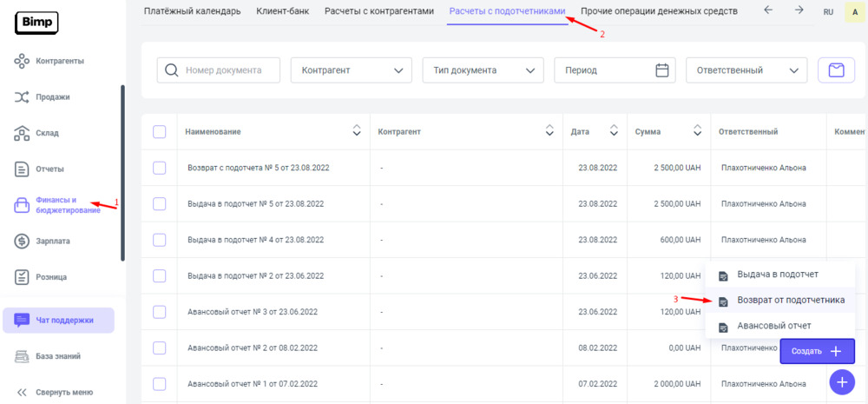Screen dimensions: 868x404
Task: Open the Розница checklist icon
Action: click(23, 277)
